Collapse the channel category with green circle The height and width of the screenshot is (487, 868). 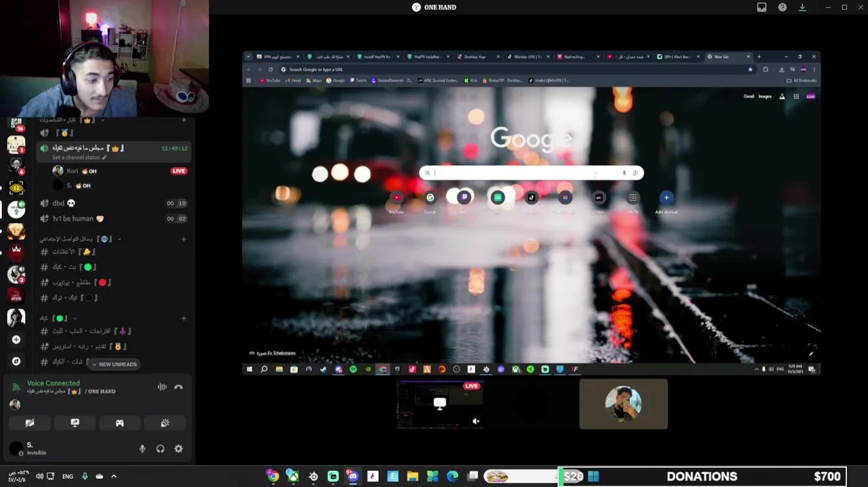point(58,318)
